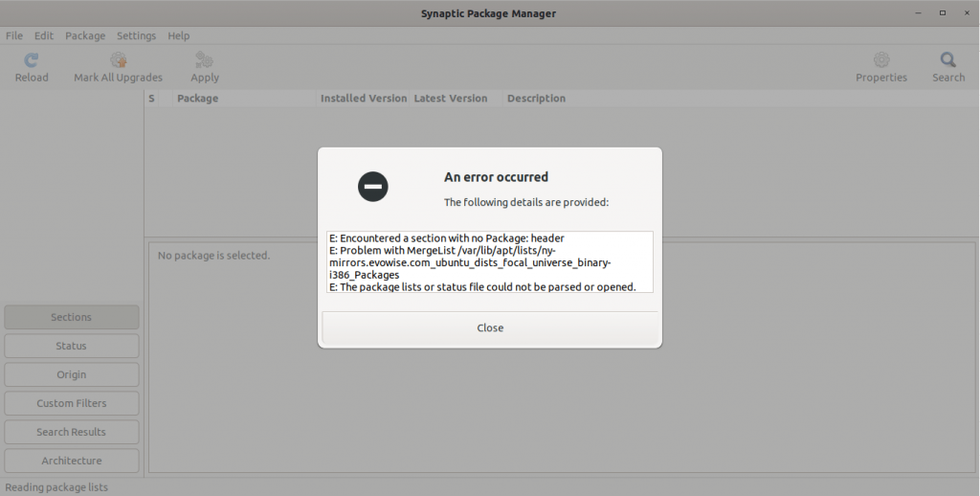Click the Apply toolbar icon
980x496 pixels.
pos(204,60)
